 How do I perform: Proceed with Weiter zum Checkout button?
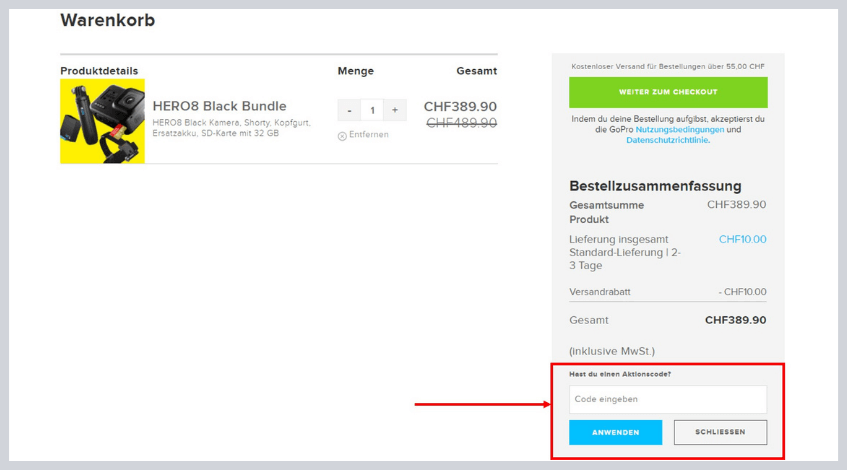tap(668, 92)
